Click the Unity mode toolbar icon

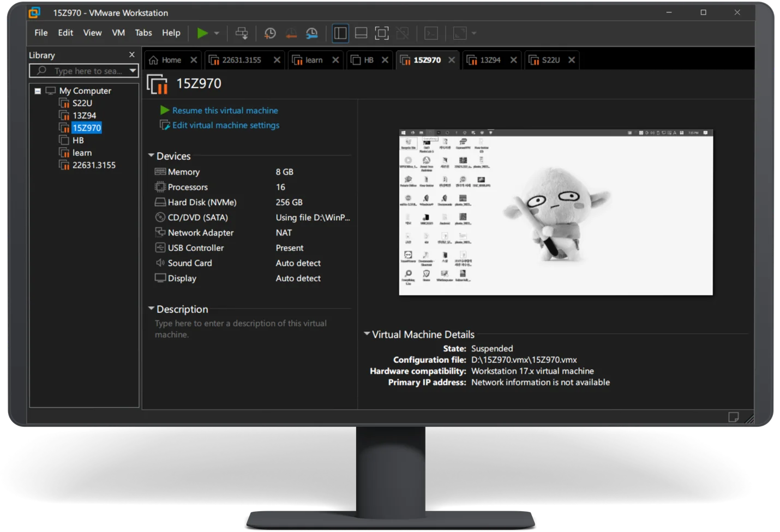tap(402, 33)
